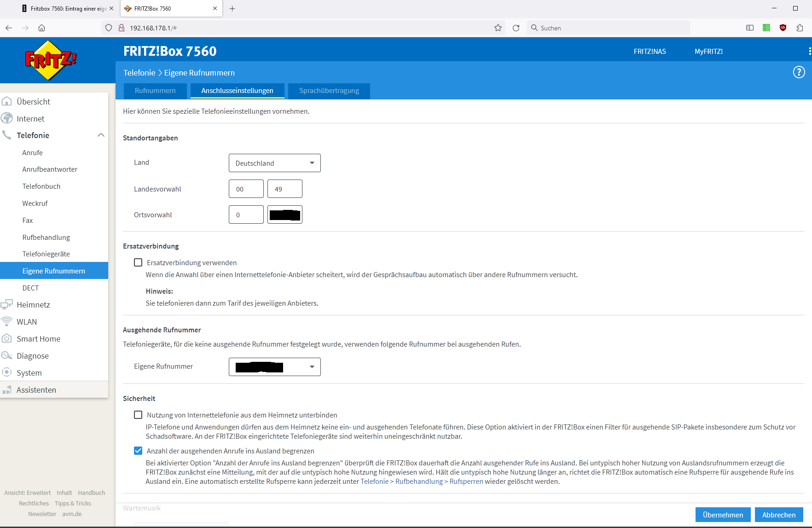Open Assistenten in the sidebar
The image size is (812, 528).
(54, 390)
